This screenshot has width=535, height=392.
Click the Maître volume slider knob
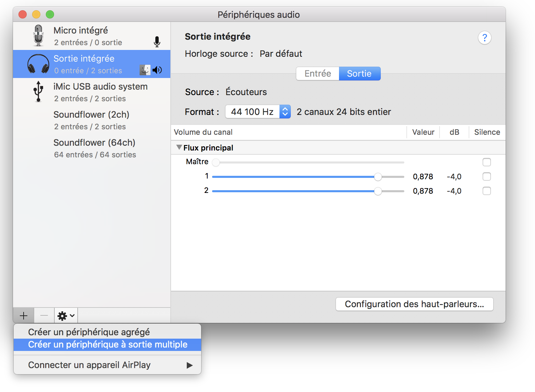coord(216,162)
